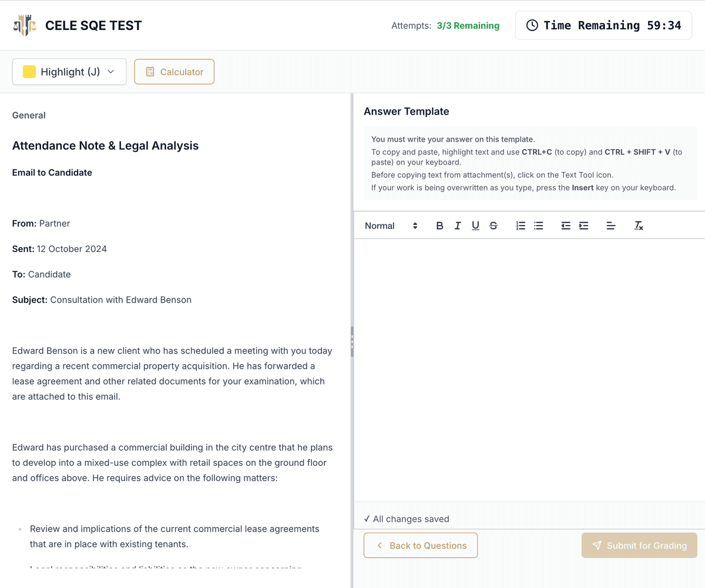Select the yellow highlight color swatch
This screenshot has width=705, height=588.
point(29,71)
